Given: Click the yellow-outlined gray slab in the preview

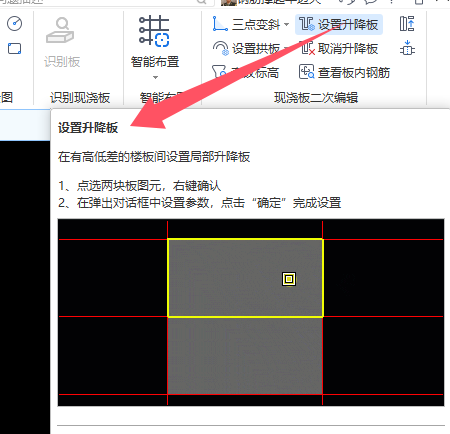Looking at the screenshot, I should pos(245,278).
